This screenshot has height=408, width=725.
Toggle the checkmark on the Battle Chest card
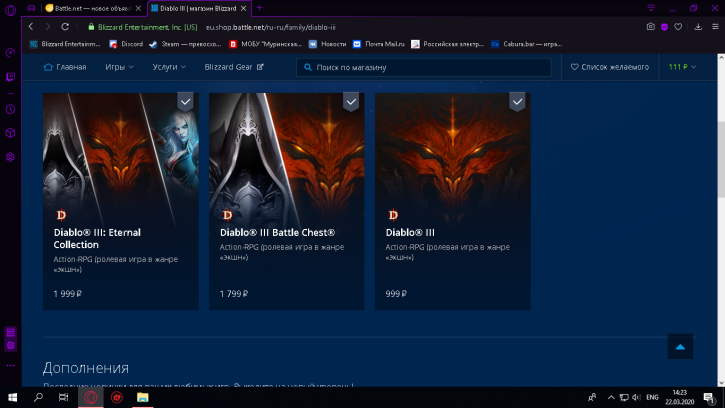[351, 102]
